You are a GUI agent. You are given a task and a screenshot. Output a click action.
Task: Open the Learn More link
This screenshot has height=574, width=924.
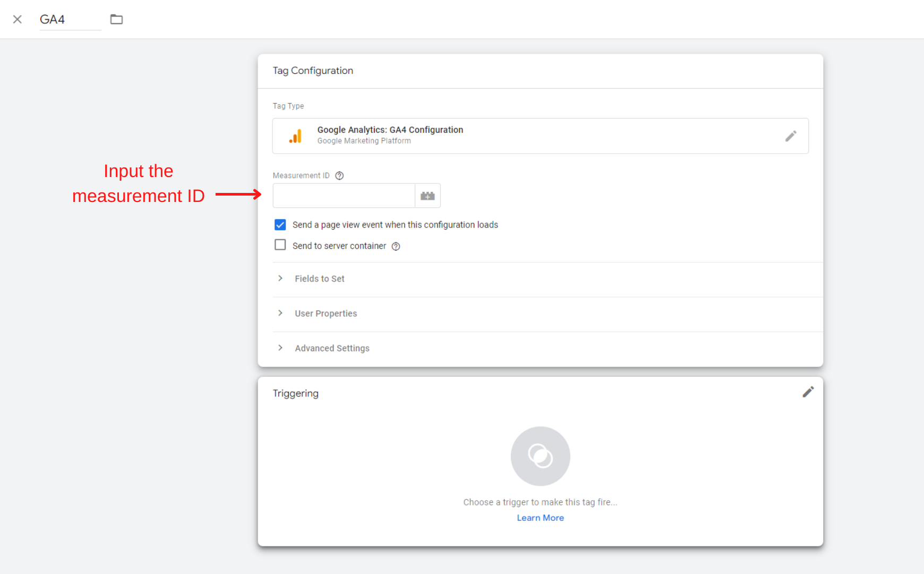(x=540, y=518)
